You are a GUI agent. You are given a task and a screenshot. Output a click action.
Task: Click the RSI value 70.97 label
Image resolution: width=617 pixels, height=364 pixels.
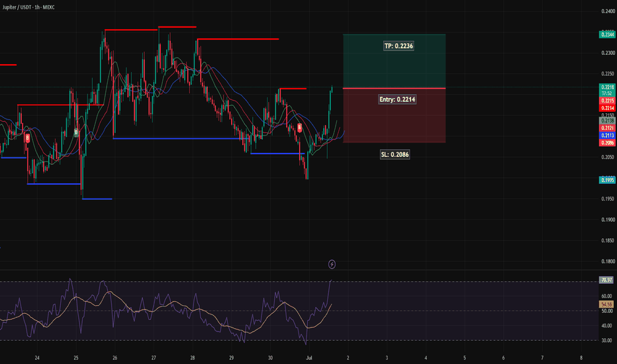click(x=606, y=280)
